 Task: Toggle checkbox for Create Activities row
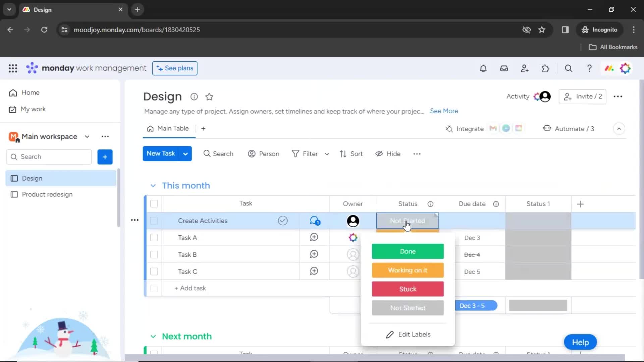click(154, 220)
